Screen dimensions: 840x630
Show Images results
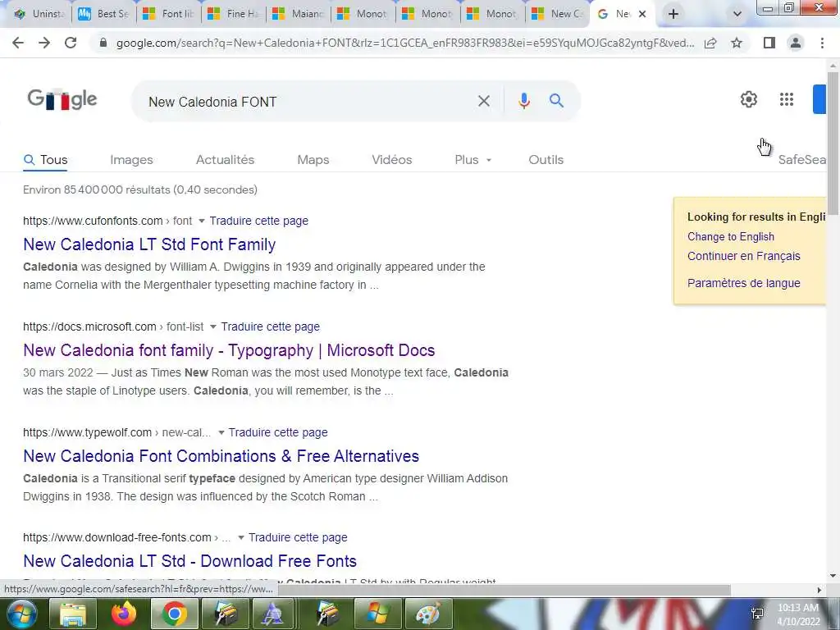click(131, 160)
